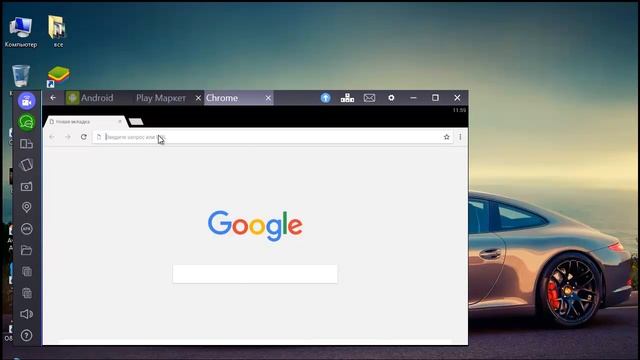Open the envelope messages icon
This screenshot has height=360, width=640.
click(x=369, y=98)
